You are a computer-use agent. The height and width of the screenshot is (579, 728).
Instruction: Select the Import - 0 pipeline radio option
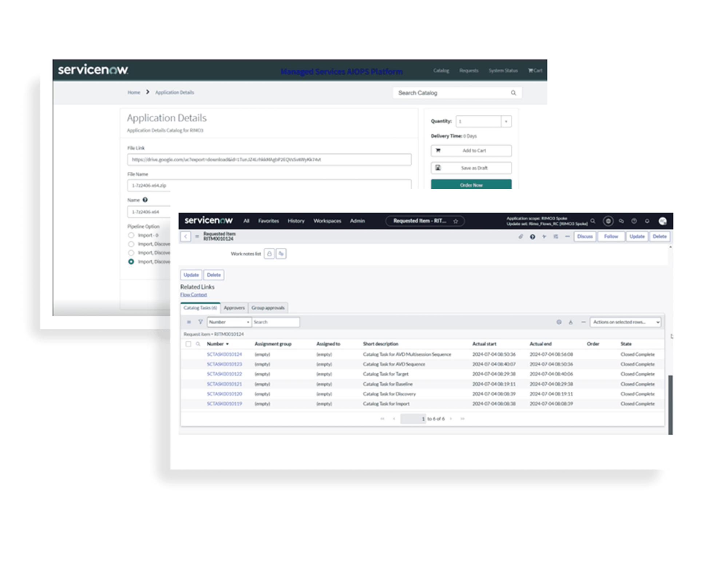coord(131,235)
